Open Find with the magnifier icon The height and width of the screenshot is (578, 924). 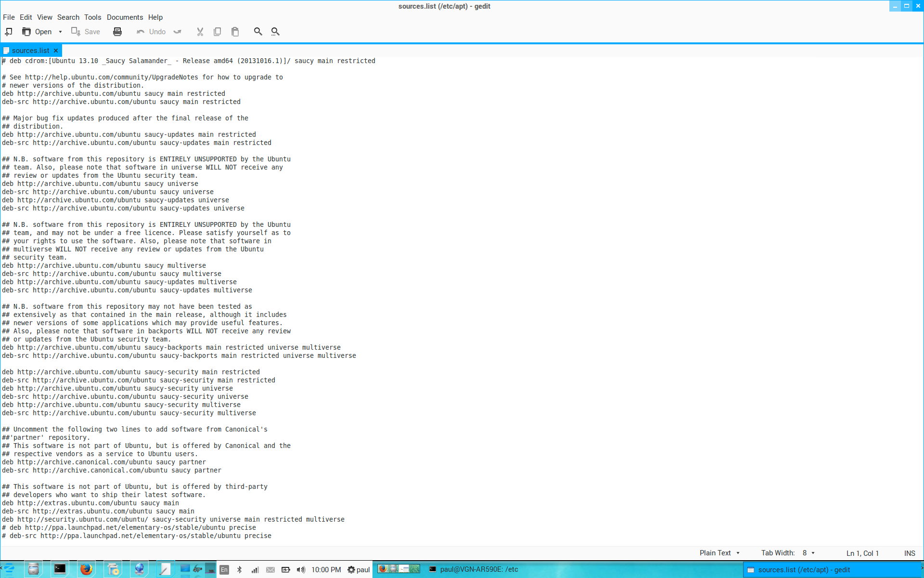coord(258,32)
